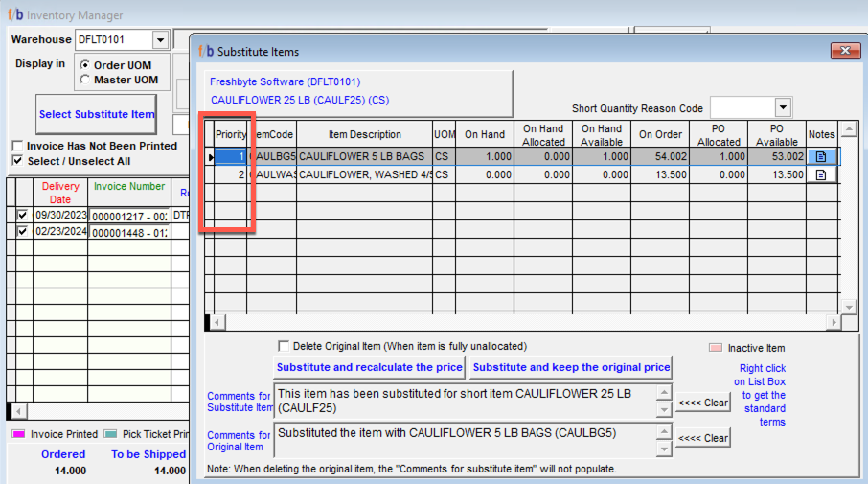The image size is (868, 484).
Task: Check the Delete Original Item checkbox
Action: click(283, 346)
